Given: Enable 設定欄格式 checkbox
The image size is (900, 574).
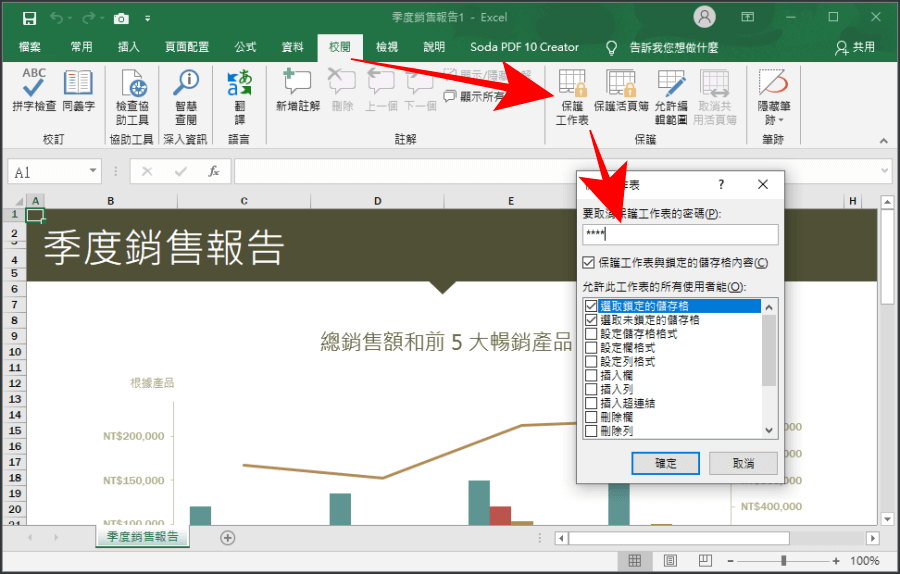Looking at the screenshot, I should [x=591, y=347].
